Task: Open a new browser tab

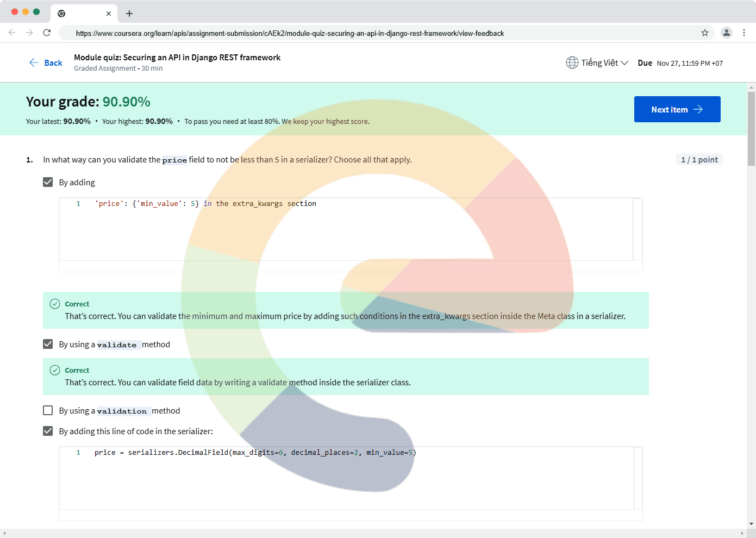Action: [x=129, y=14]
